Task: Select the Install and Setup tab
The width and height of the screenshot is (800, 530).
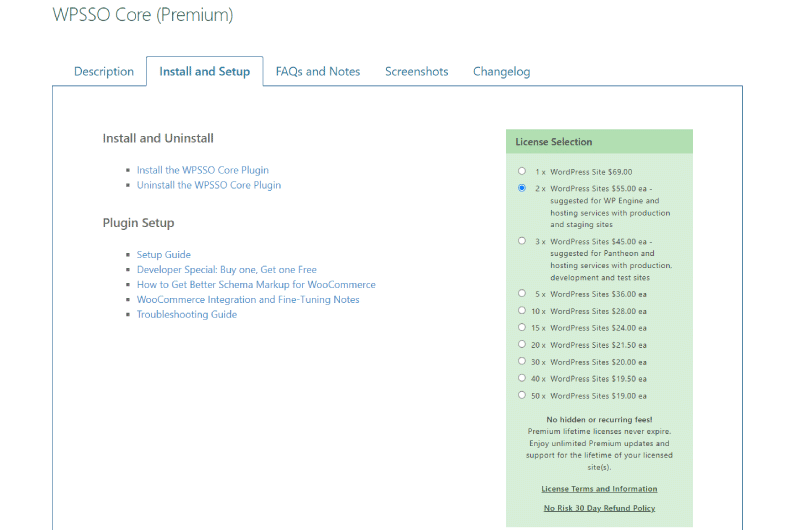Action: click(205, 71)
